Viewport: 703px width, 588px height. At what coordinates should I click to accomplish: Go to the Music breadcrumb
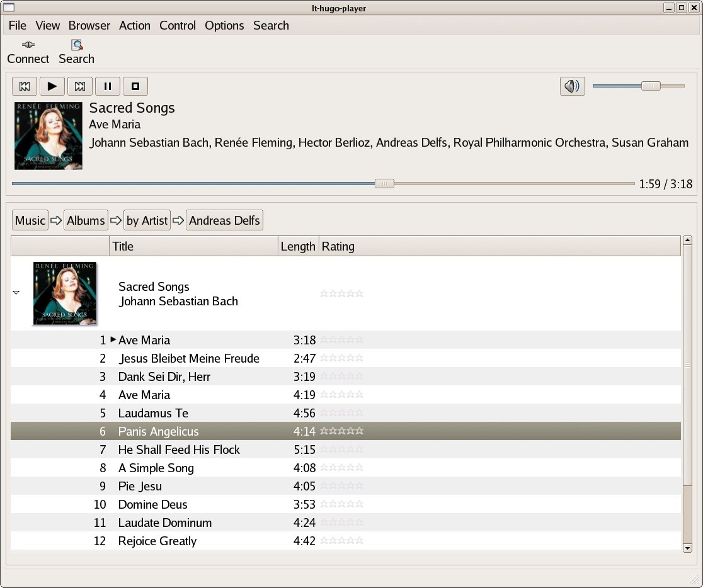tap(30, 220)
